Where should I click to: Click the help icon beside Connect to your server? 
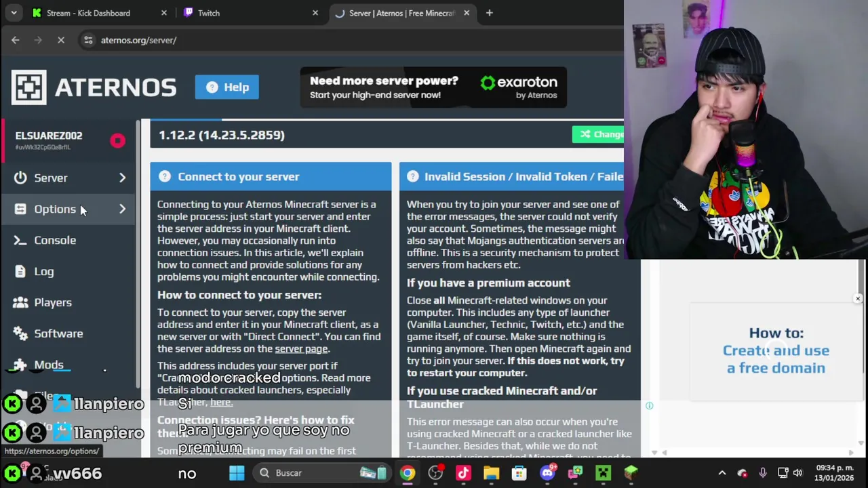click(164, 176)
